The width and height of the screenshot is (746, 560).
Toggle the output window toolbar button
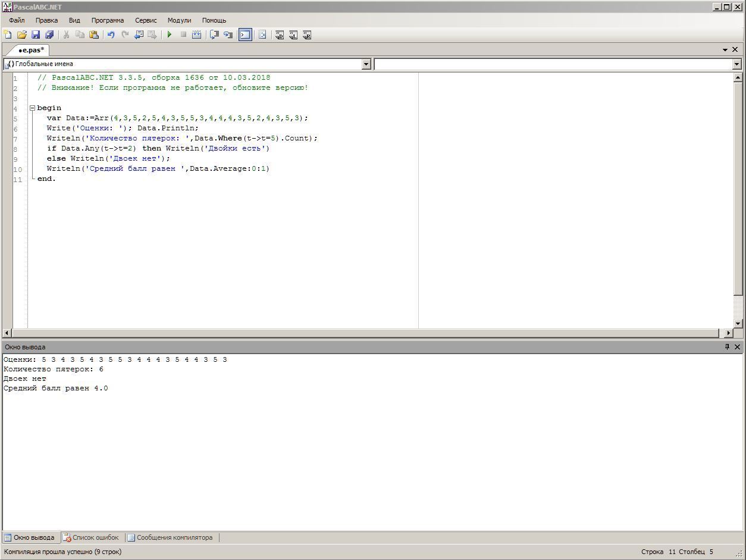point(245,35)
